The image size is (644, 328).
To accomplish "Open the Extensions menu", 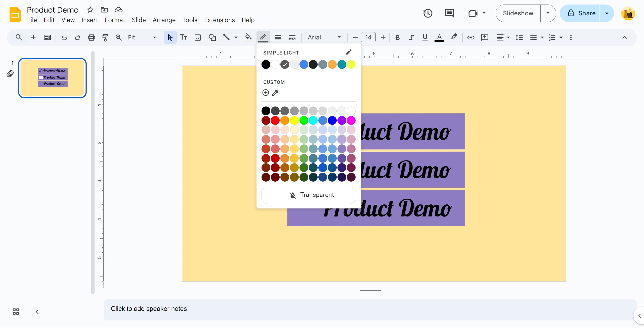I will [x=219, y=20].
